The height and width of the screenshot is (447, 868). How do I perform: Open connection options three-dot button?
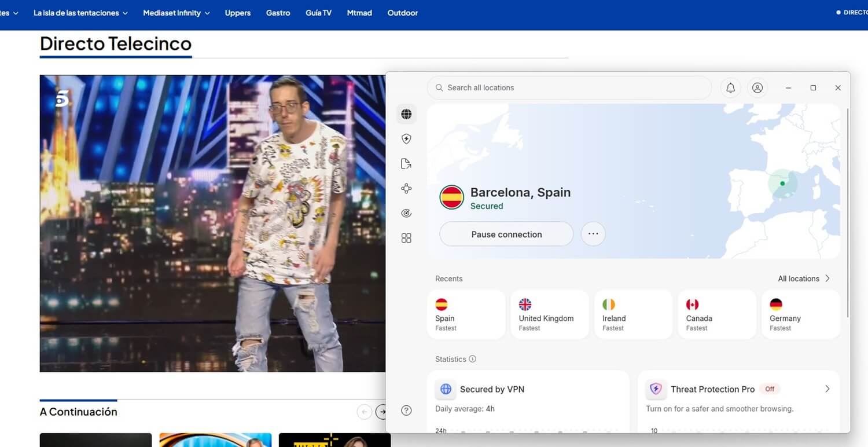coord(593,234)
